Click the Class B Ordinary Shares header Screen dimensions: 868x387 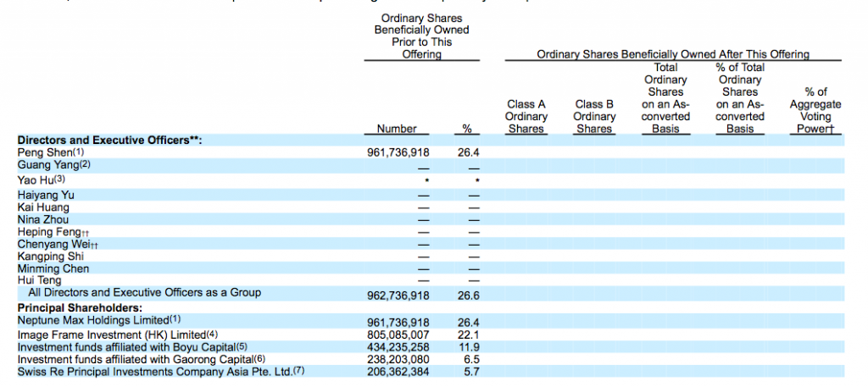[x=594, y=117]
